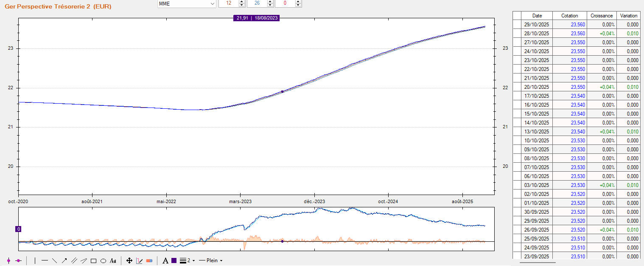Click the Croissance column header
This screenshot has height=266, width=644.
(x=601, y=16)
